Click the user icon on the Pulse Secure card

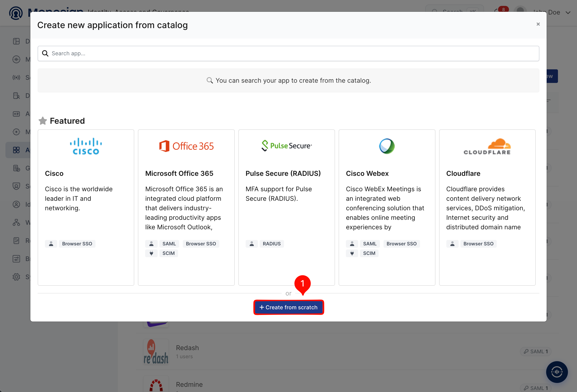252,244
